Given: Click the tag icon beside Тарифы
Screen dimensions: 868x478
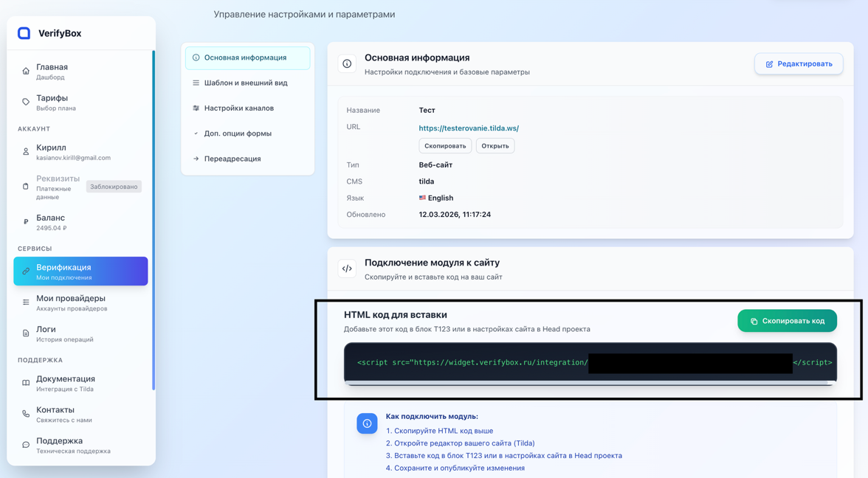Looking at the screenshot, I should (25, 102).
